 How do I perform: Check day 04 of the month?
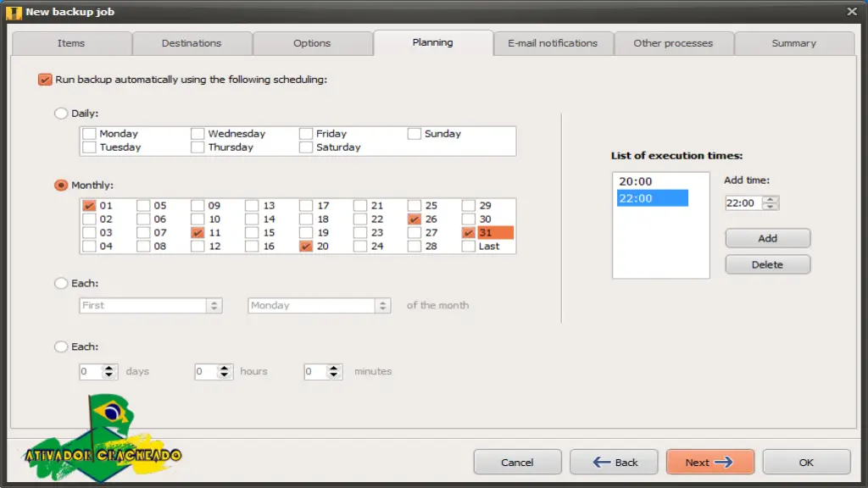89,247
